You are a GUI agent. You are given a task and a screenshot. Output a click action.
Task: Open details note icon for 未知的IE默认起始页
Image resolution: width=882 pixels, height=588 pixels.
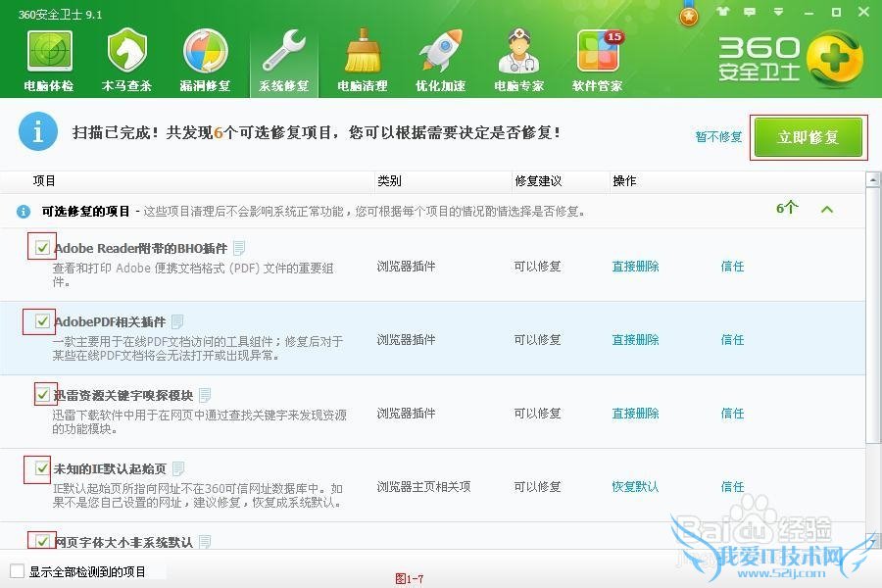pyautogui.click(x=179, y=468)
